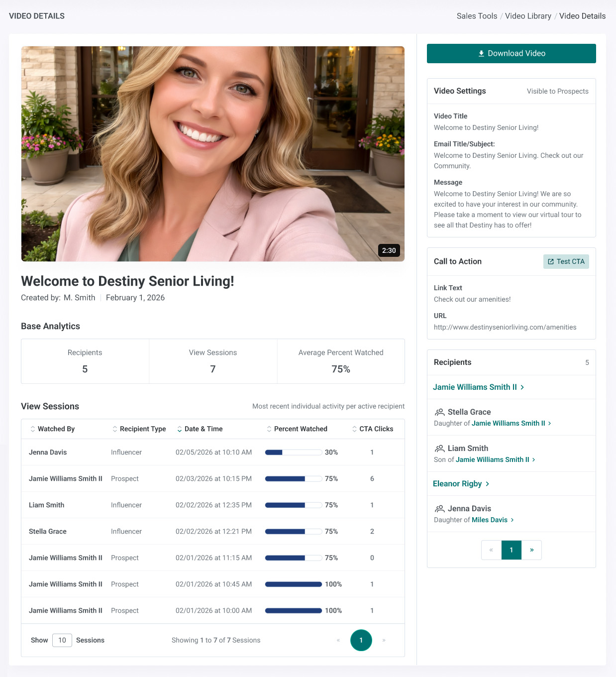Click Jenna Davis 30% progress bar
Image resolution: width=616 pixels, height=677 pixels.
(294, 452)
